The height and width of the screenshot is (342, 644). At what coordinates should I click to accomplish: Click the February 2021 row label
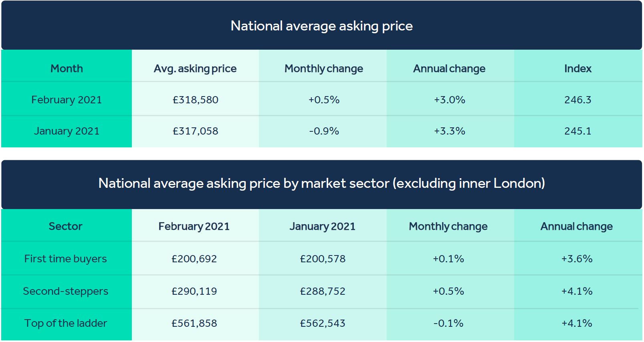67,100
